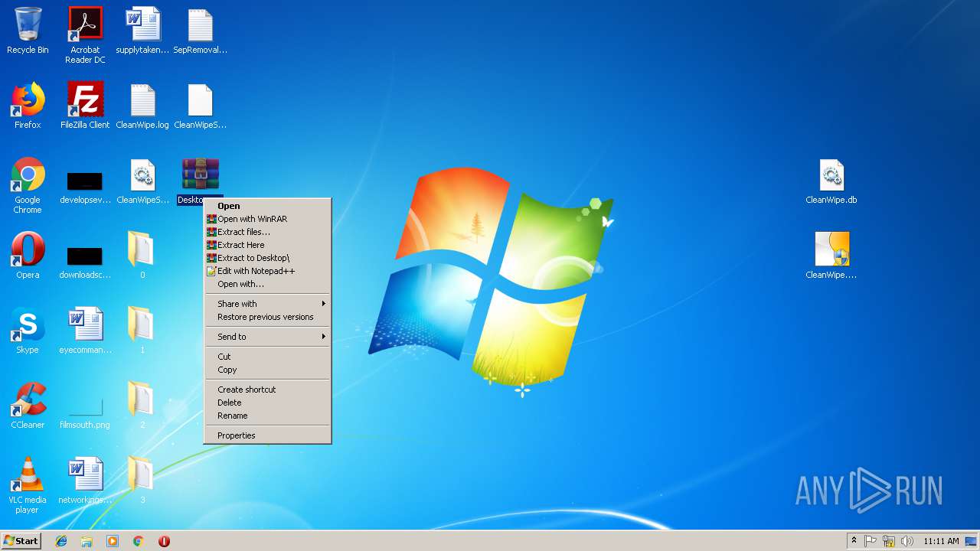980x551 pixels.
Task: Select the SepRemoval text file
Action: [x=200, y=31]
